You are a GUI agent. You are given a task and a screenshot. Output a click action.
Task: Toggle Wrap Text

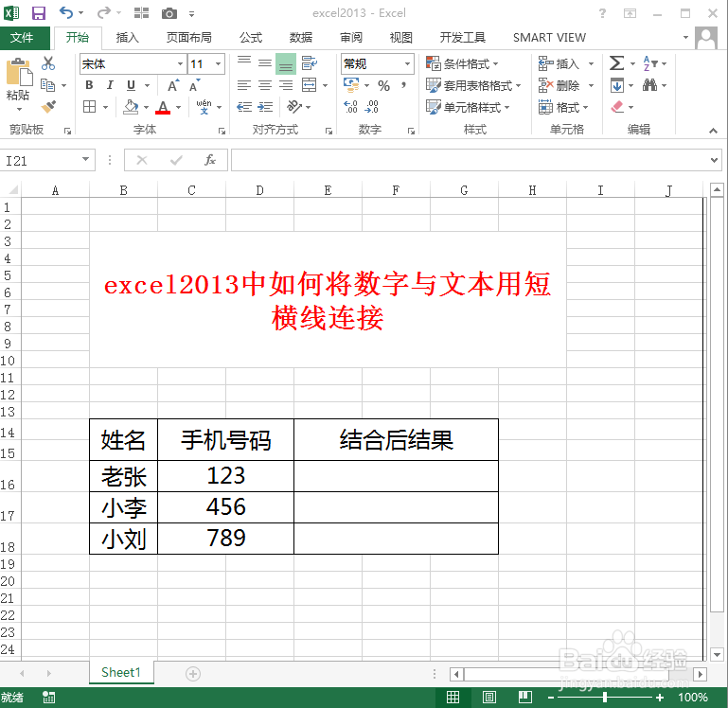click(x=310, y=63)
